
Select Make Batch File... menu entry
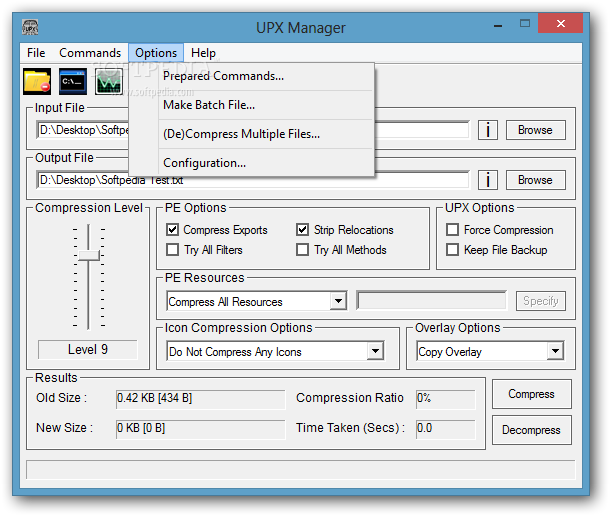(x=252, y=105)
